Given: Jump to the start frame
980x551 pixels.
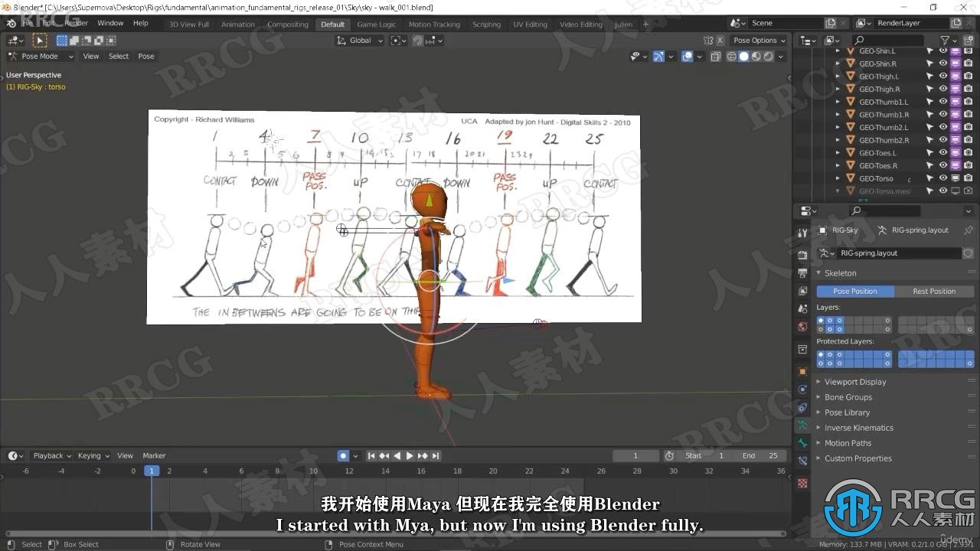Looking at the screenshot, I should [371, 455].
